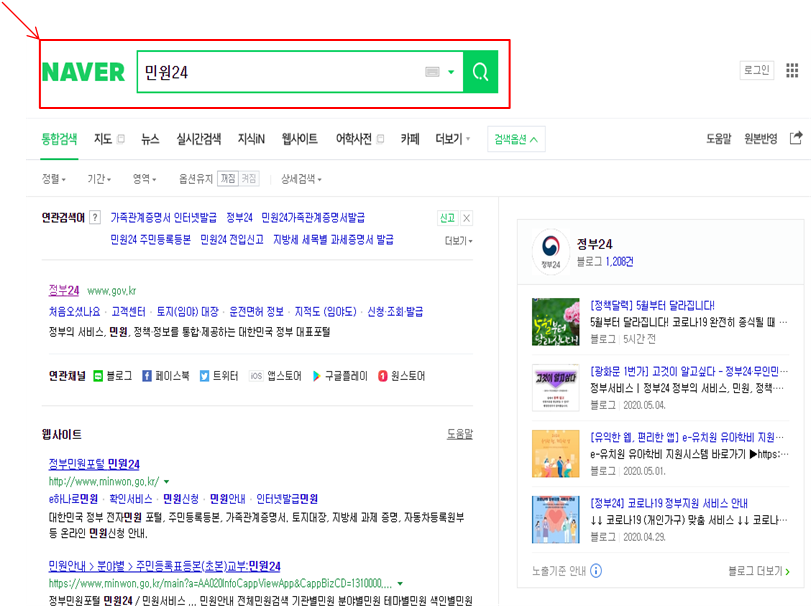
Task: Click the 노출기준 안내 info icon
Action: tap(596, 571)
